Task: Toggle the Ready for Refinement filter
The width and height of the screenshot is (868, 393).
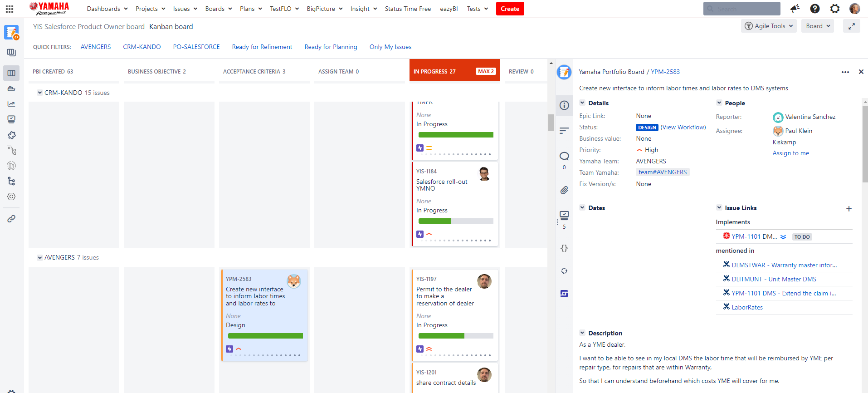Action: [262, 47]
